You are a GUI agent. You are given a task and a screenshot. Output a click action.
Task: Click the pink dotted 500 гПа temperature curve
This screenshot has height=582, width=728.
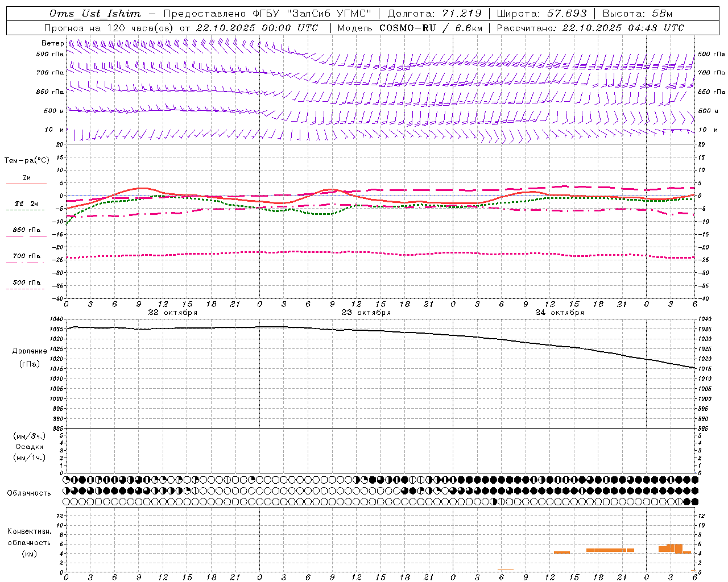(381, 252)
